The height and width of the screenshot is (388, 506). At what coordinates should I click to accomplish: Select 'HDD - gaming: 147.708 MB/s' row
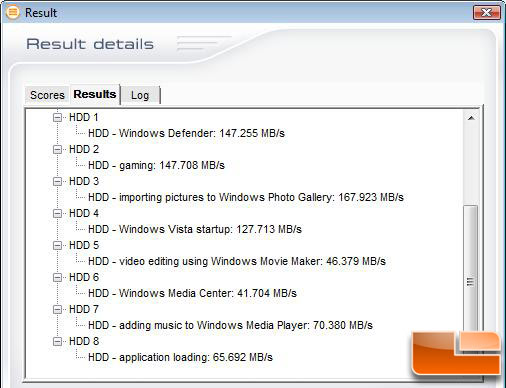pyautogui.click(x=156, y=165)
